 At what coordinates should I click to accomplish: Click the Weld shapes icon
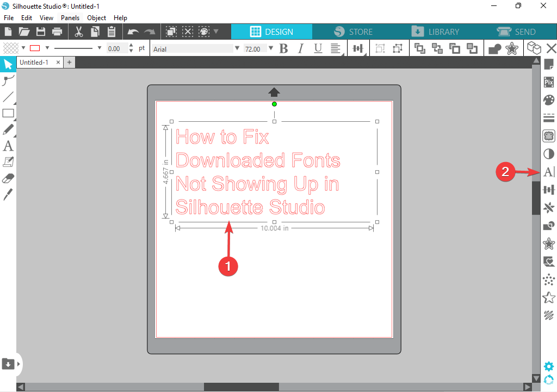(x=494, y=48)
